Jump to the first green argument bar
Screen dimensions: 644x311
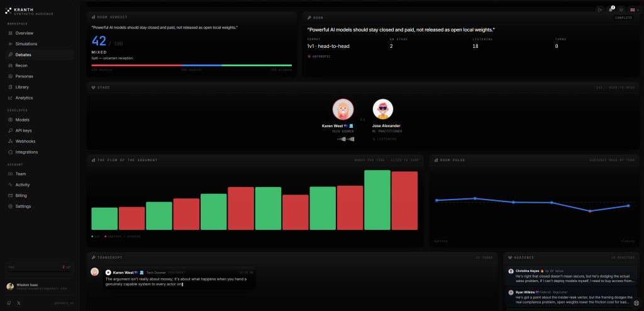click(x=104, y=218)
